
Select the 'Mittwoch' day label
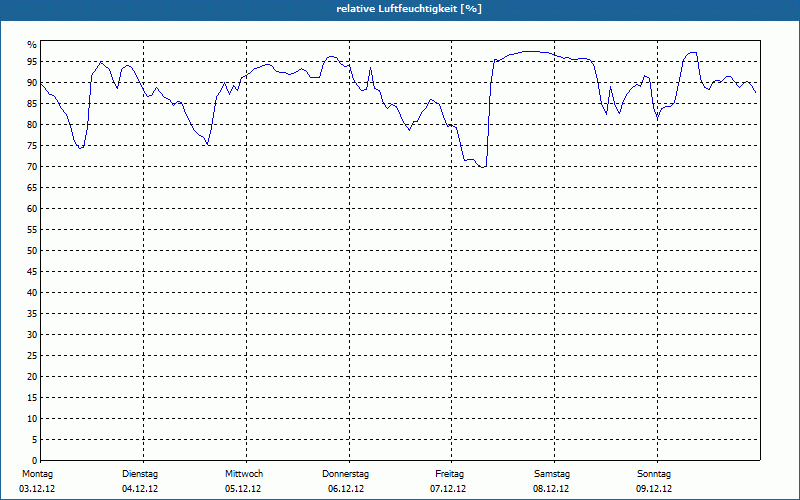click(244, 474)
